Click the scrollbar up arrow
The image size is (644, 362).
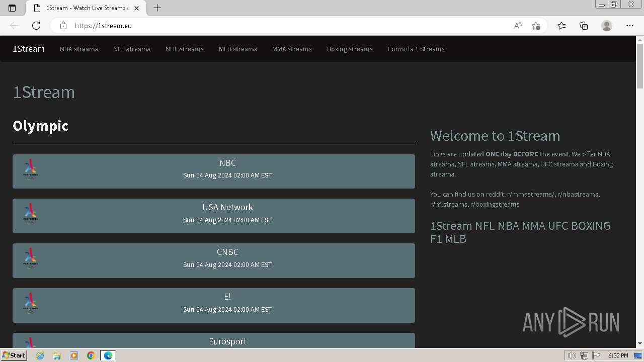(x=640, y=39)
